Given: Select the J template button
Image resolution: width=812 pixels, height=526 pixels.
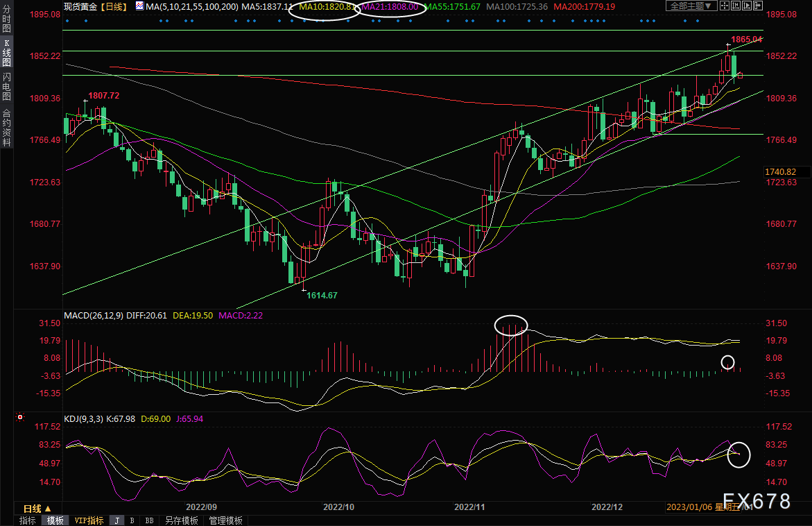Looking at the screenshot, I should (x=116, y=520).
